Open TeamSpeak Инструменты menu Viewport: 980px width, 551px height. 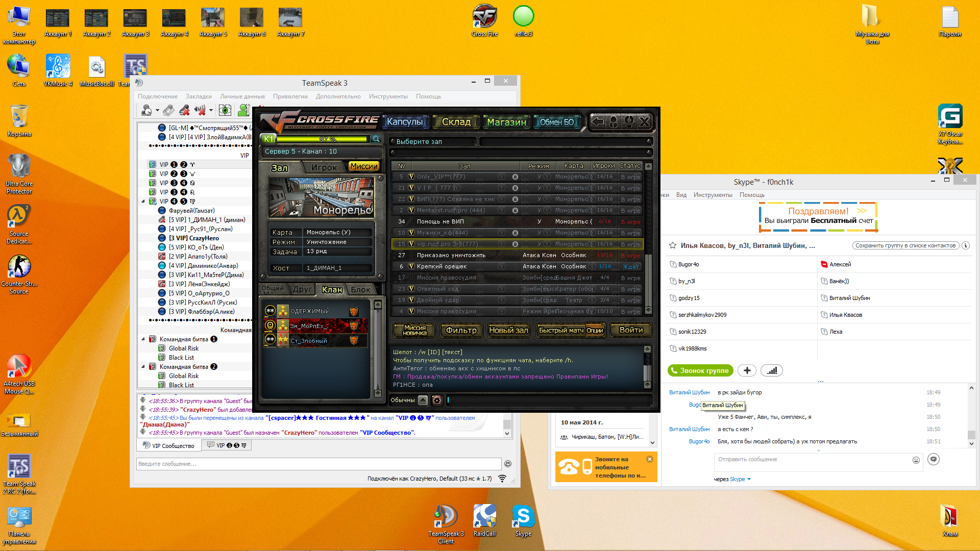click(x=388, y=96)
